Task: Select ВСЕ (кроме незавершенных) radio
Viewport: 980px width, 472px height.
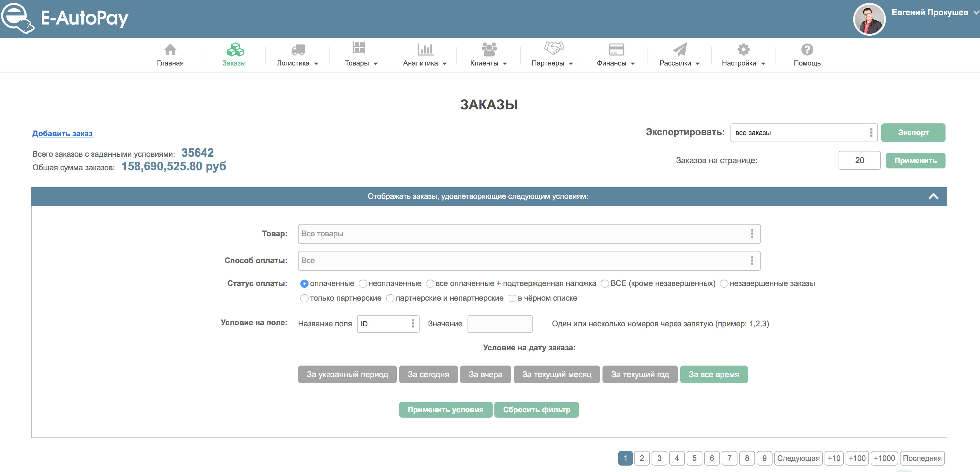Action: [x=605, y=284]
